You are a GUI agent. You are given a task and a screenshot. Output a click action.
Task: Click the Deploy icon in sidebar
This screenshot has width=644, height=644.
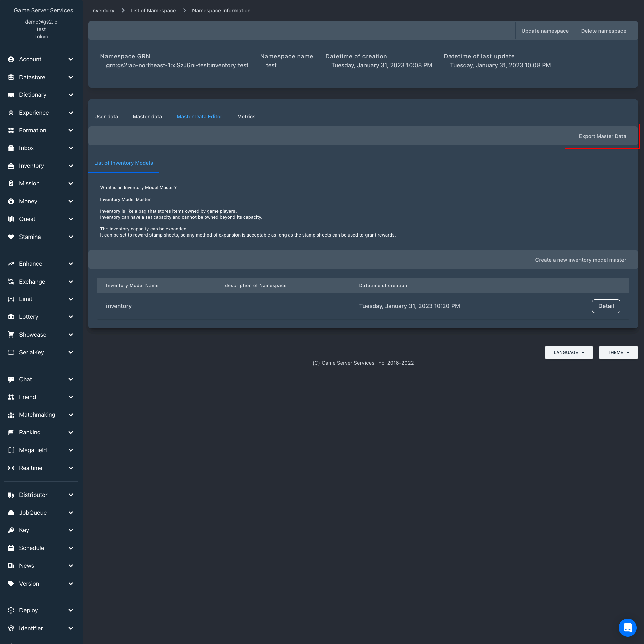point(11,610)
